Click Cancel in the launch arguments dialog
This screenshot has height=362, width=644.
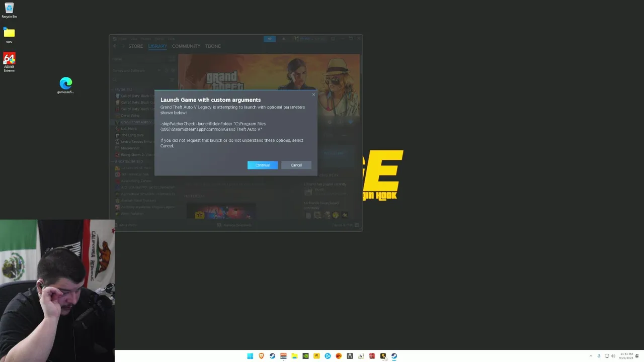(x=296, y=165)
